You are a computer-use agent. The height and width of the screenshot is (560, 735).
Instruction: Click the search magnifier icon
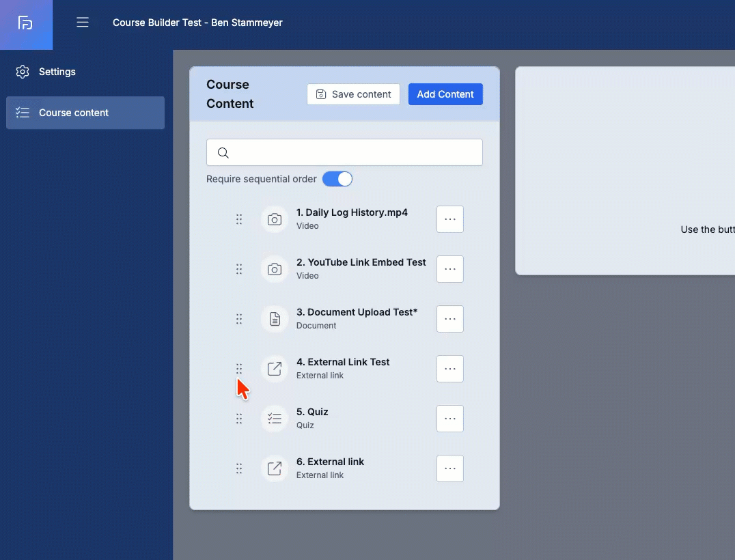[223, 153]
